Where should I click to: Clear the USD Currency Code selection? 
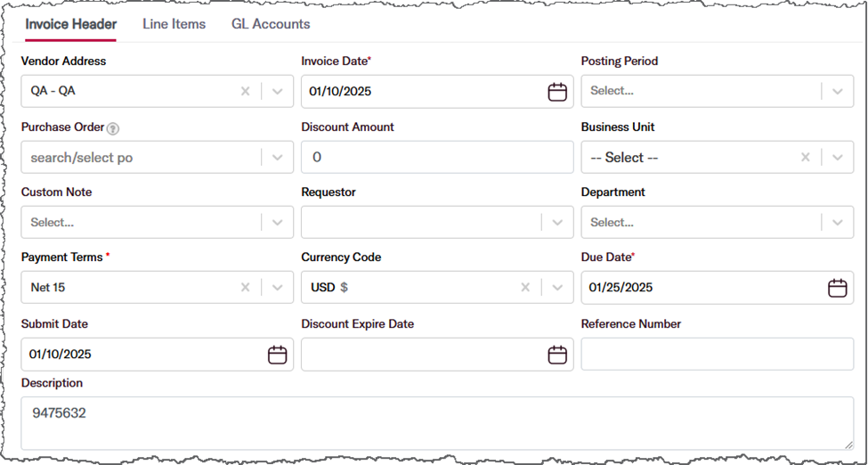point(525,287)
